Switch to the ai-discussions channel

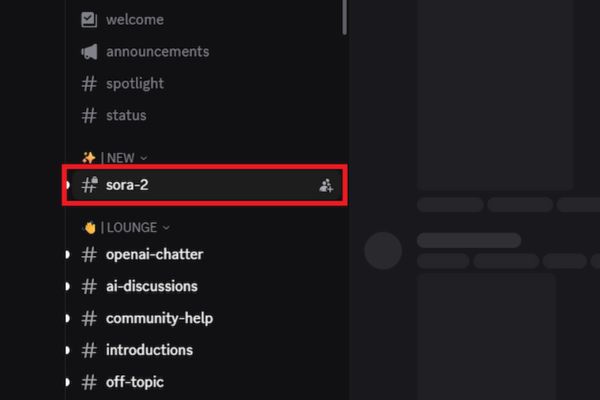pos(152,286)
